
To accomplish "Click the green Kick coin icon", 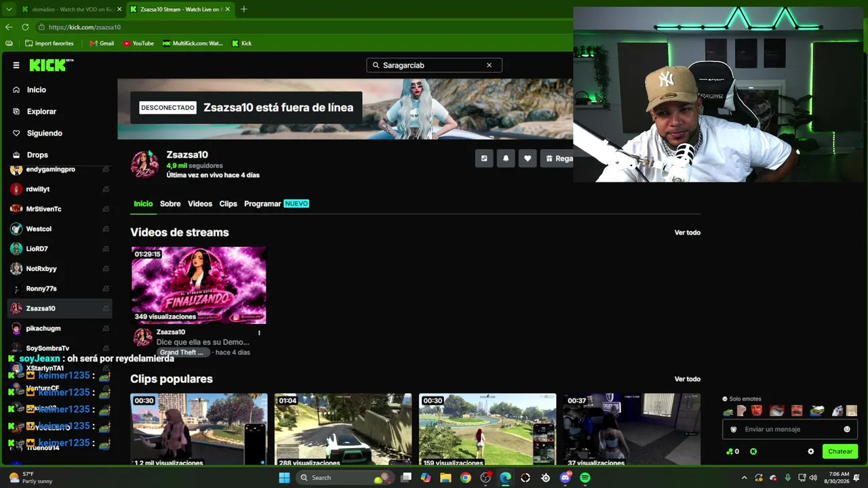I will [x=753, y=451].
